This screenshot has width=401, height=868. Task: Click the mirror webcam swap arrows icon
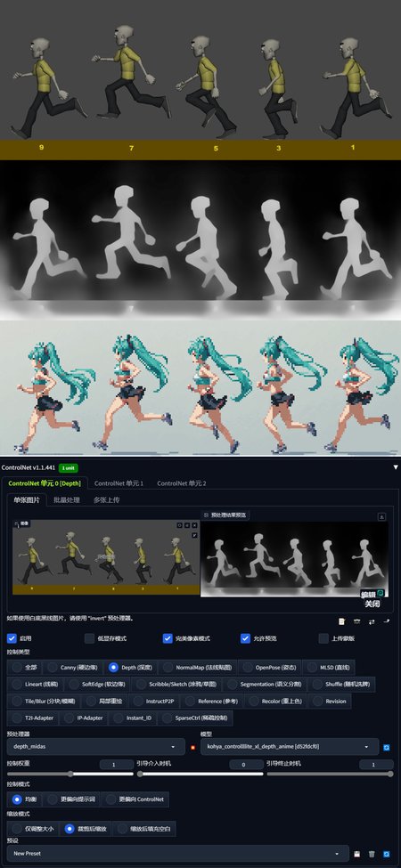coord(372,621)
